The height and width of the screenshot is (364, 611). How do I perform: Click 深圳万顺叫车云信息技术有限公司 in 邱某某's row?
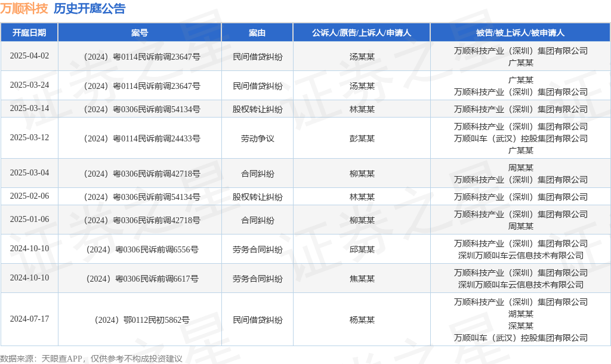(x=520, y=255)
